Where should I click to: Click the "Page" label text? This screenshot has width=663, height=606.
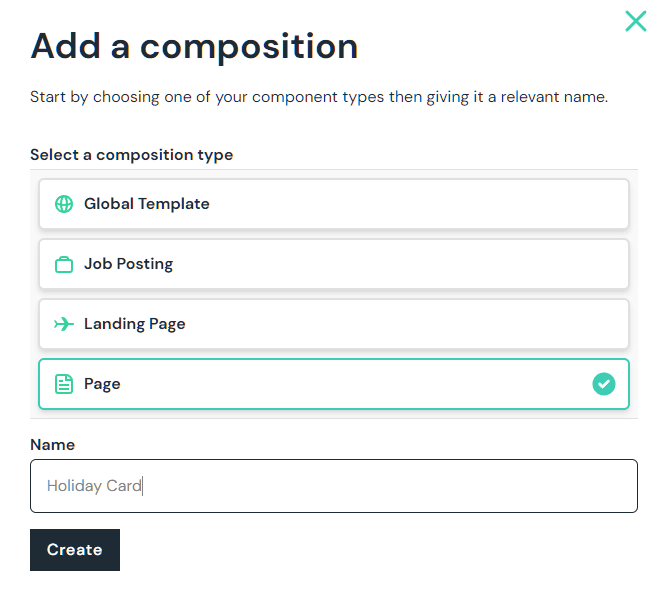(x=102, y=384)
